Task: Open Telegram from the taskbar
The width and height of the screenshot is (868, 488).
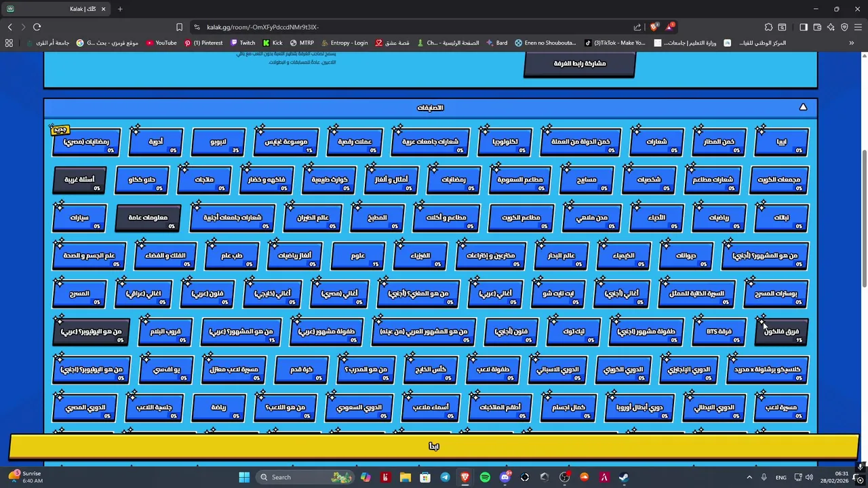Action: 445,477
